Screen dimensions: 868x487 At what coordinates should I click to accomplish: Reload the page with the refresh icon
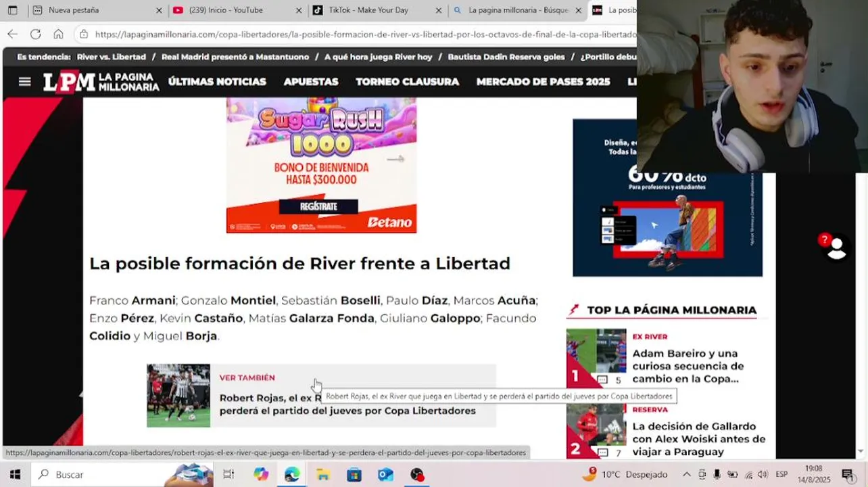point(35,34)
